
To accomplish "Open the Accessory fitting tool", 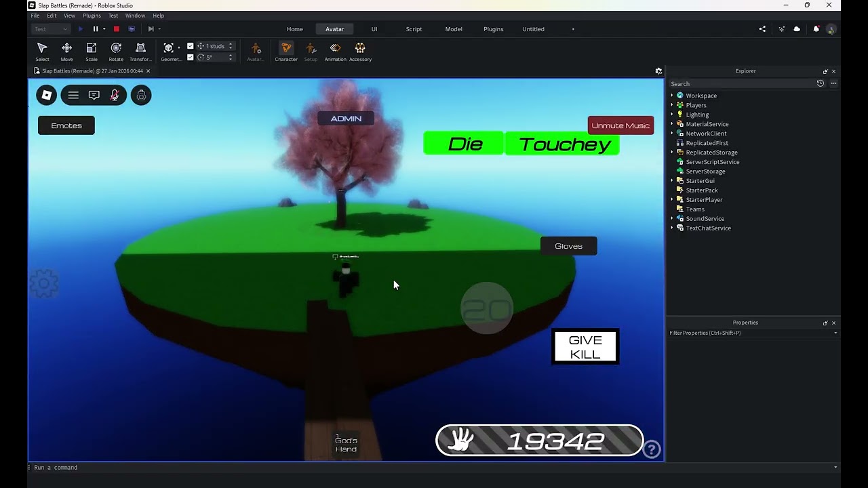I will point(360,52).
